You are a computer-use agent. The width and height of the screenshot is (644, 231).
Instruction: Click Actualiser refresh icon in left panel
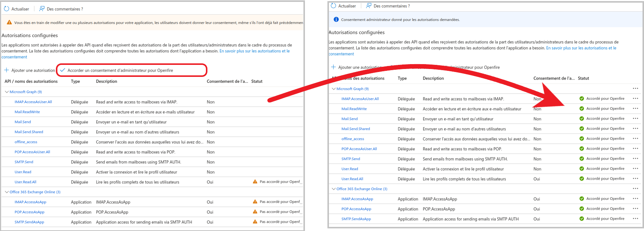point(6,9)
